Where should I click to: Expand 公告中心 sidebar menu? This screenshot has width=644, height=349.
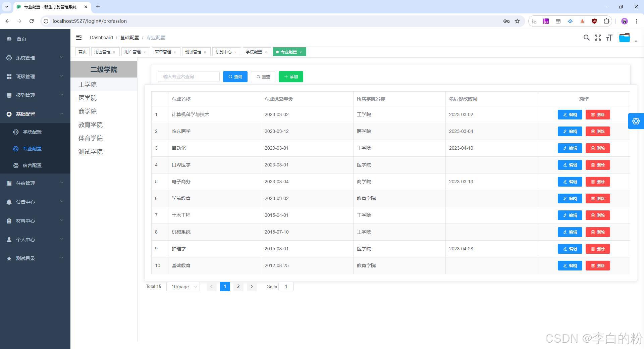(35, 202)
